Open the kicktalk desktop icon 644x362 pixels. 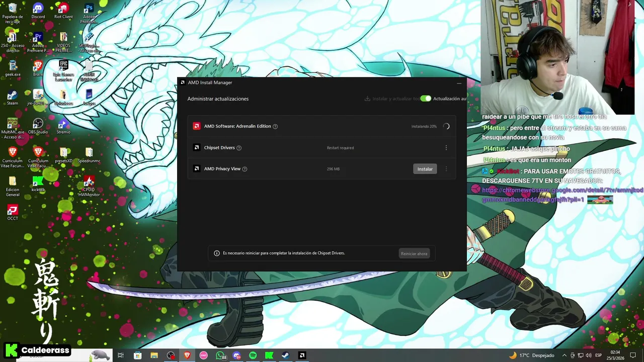[38, 184]
